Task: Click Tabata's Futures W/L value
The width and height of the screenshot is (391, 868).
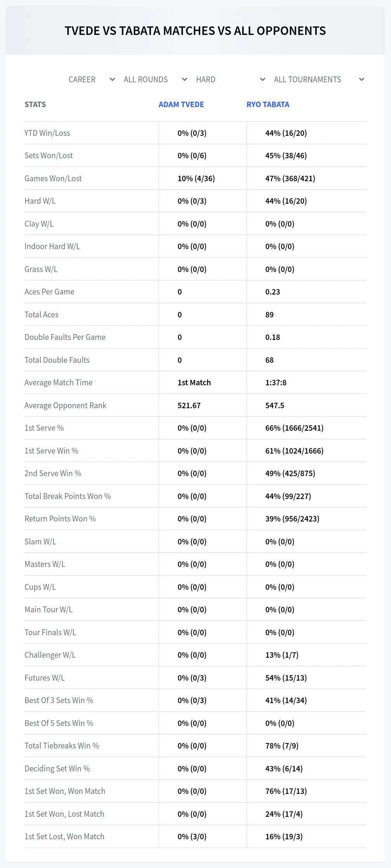Action: 286,678
